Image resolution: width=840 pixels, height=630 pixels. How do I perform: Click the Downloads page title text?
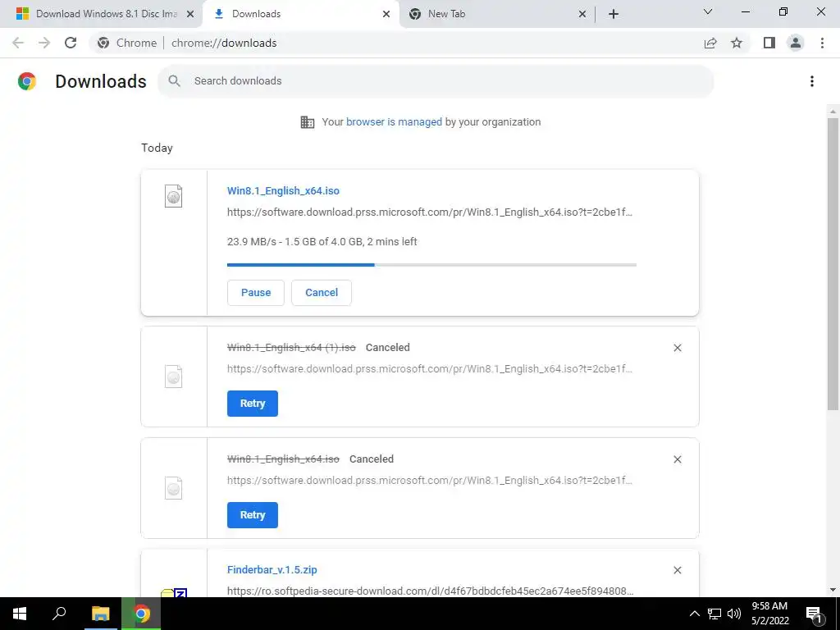click(x=101, y=81)
